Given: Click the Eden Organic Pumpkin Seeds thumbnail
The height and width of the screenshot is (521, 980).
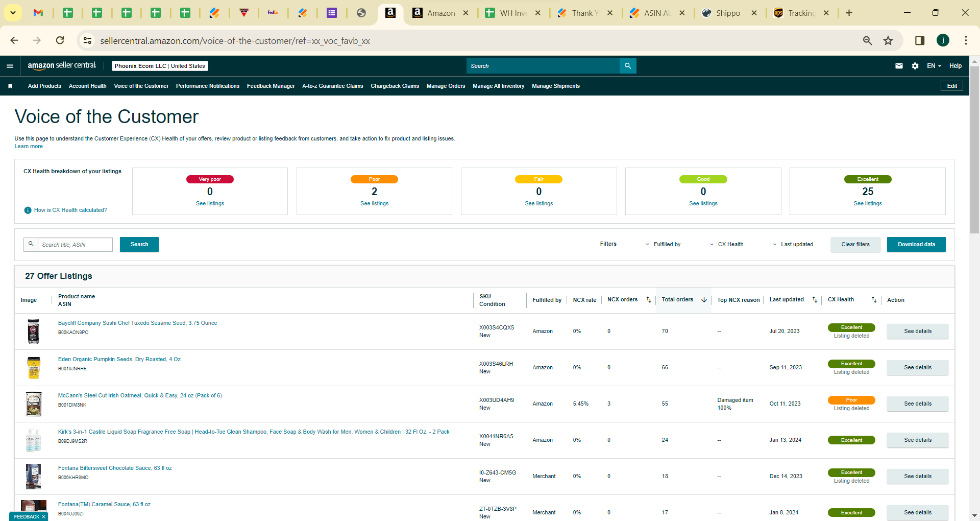Looking at the screenshot, I should click(x=34, y=368).
